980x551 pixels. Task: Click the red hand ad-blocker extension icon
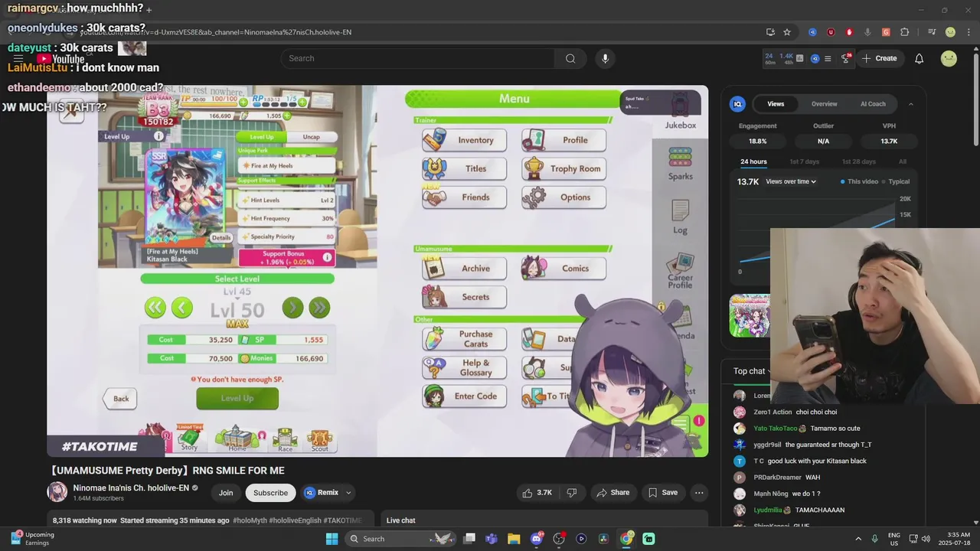(849, 32)
